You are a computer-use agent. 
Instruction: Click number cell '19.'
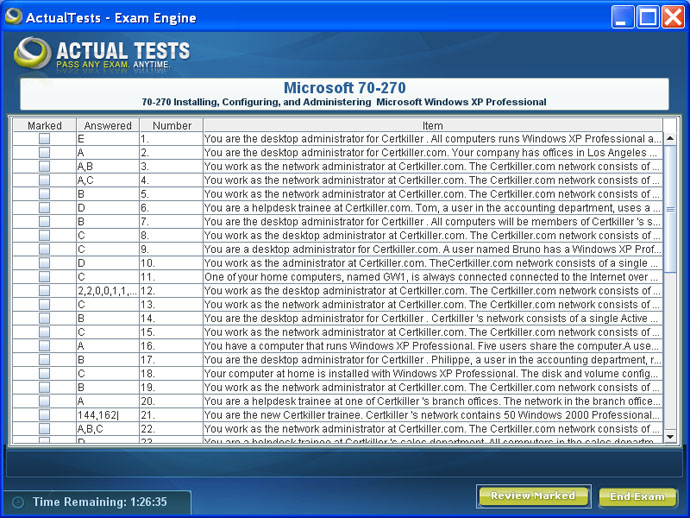tap(172, 387)
